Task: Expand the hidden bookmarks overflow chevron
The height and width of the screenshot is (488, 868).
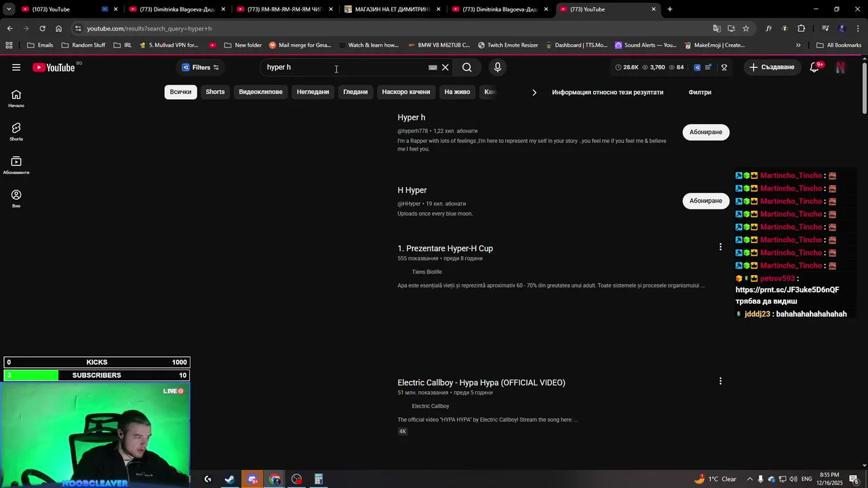Action: click(x=798, y=45)
